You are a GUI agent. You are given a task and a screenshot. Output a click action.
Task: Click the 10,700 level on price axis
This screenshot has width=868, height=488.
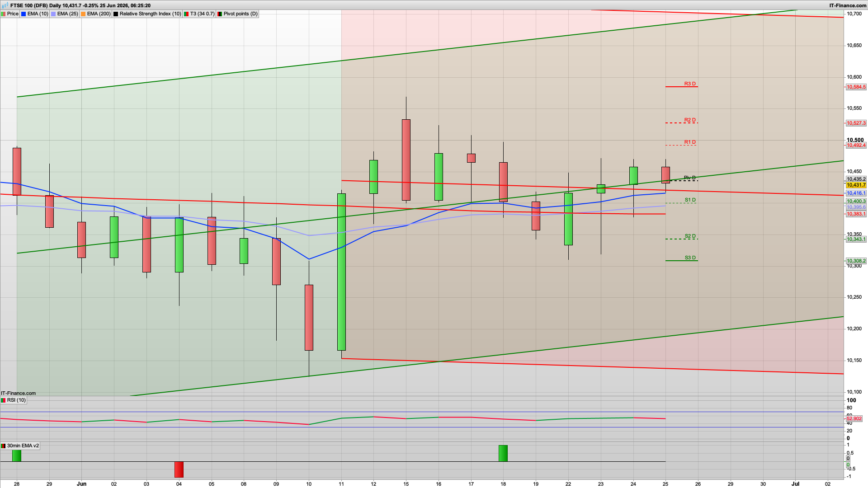tap(854, 14)
